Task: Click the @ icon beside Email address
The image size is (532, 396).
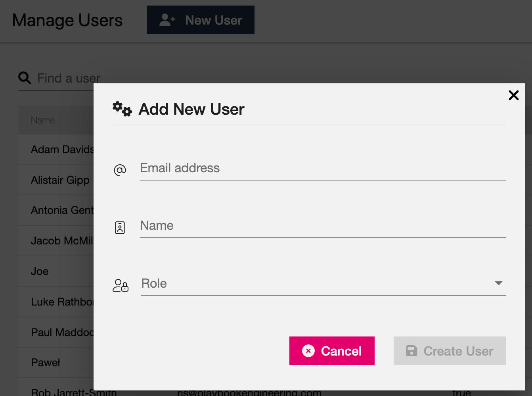Action: tap(120, 170)
